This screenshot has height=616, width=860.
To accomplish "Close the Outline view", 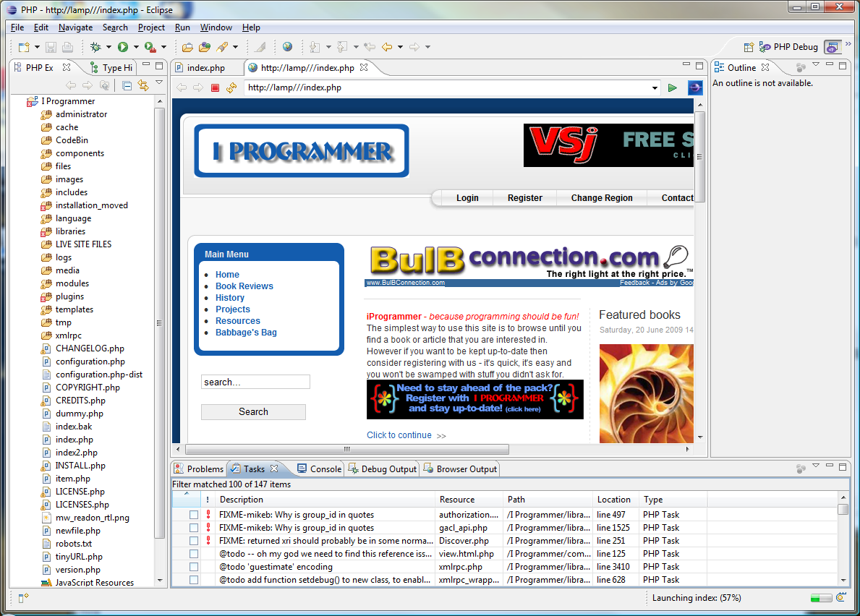I will (x=765, y=67).
